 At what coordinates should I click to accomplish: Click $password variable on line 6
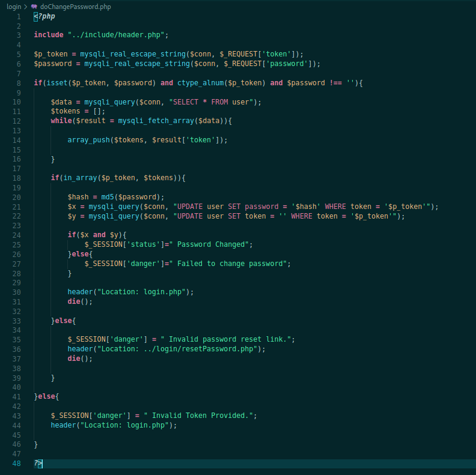(x=53, y=64)
